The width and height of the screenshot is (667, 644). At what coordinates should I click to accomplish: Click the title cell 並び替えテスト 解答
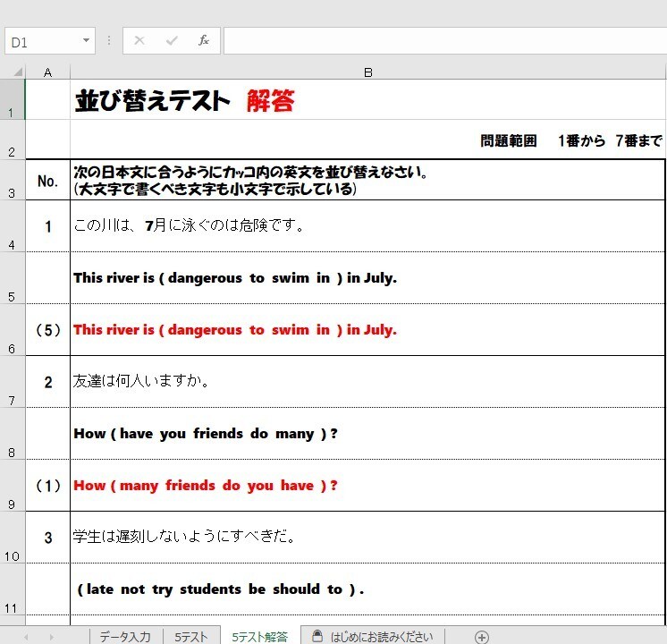(367, 99)
